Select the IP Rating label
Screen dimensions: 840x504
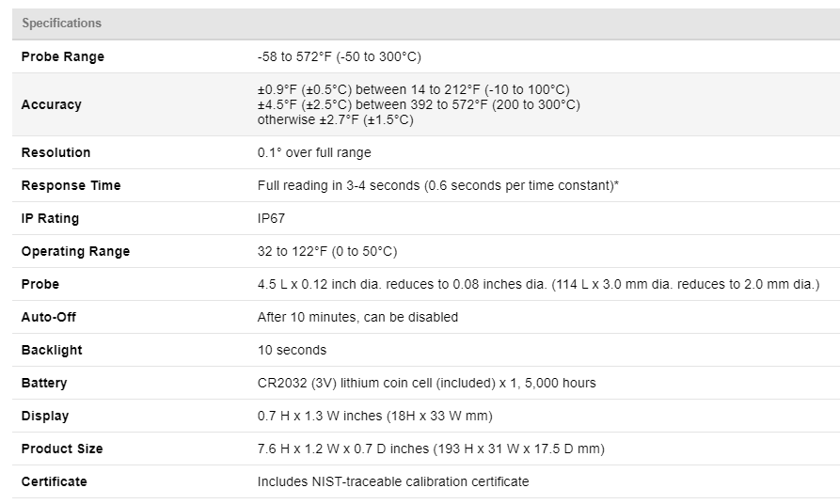coord(51,218)
